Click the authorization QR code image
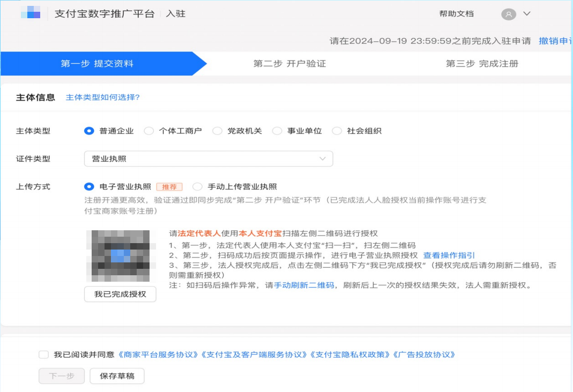Image resolution: width=573 pixels, height=392 pixels. pos(121,255)
